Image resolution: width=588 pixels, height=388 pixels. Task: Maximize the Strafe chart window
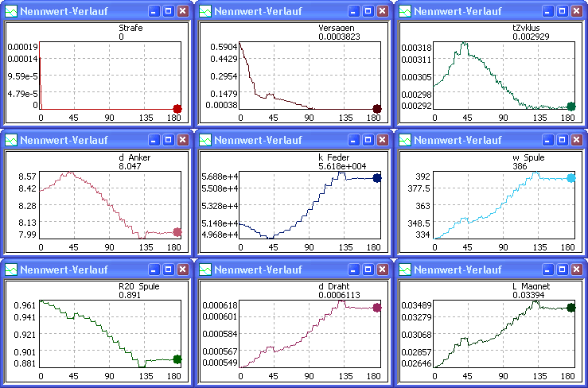pos(168,12)
